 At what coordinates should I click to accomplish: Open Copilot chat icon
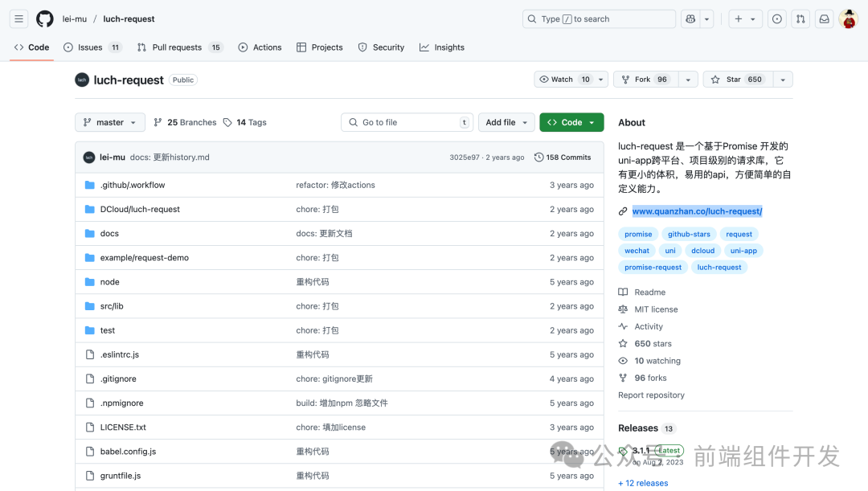pos(690,18)
